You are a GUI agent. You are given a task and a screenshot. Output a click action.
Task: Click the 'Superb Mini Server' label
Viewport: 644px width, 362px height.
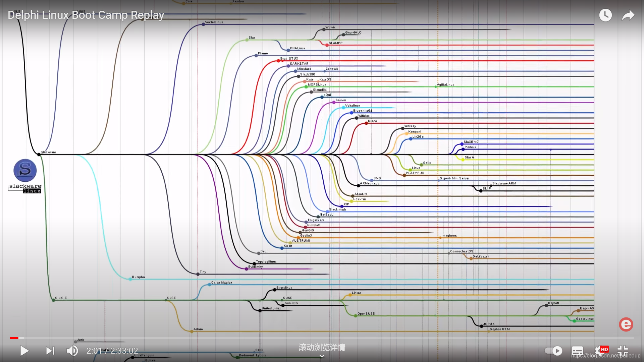[x=454, y=178]
